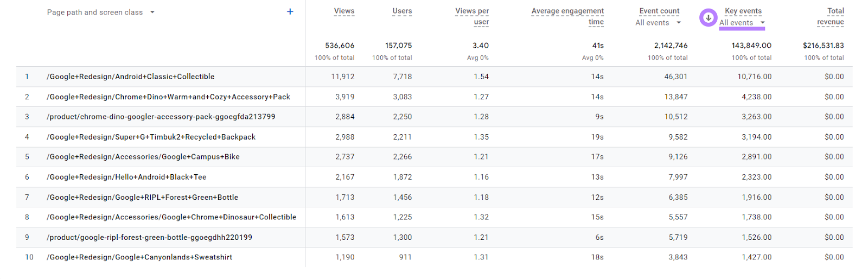Image resolution: width=868 pixels, height=279 pixels.
Task: Sort by the Views column header
Action: click(344, 11)
